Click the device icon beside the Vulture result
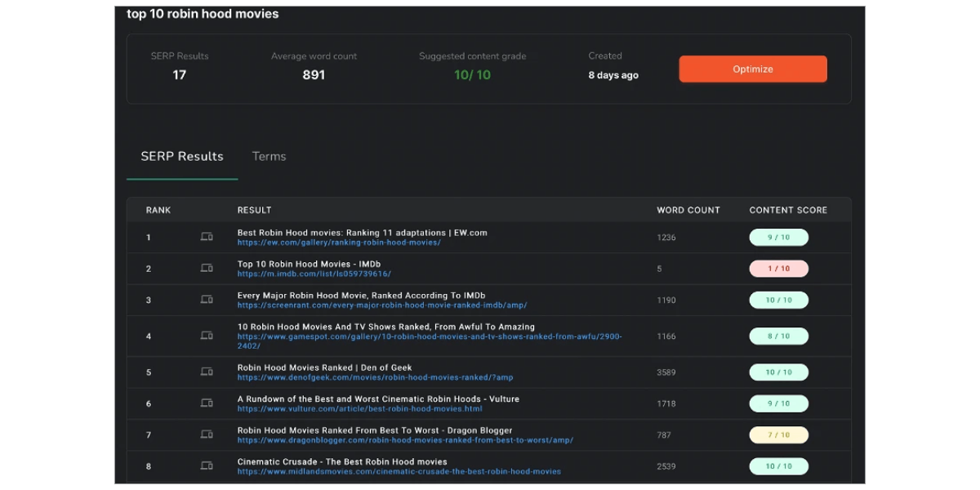 pos(207,403)
